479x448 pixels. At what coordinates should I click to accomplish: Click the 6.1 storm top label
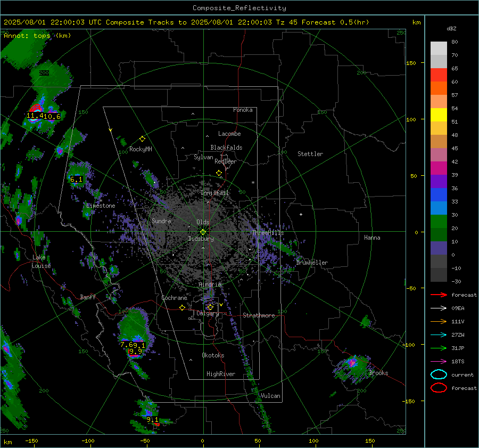[76, 180]
